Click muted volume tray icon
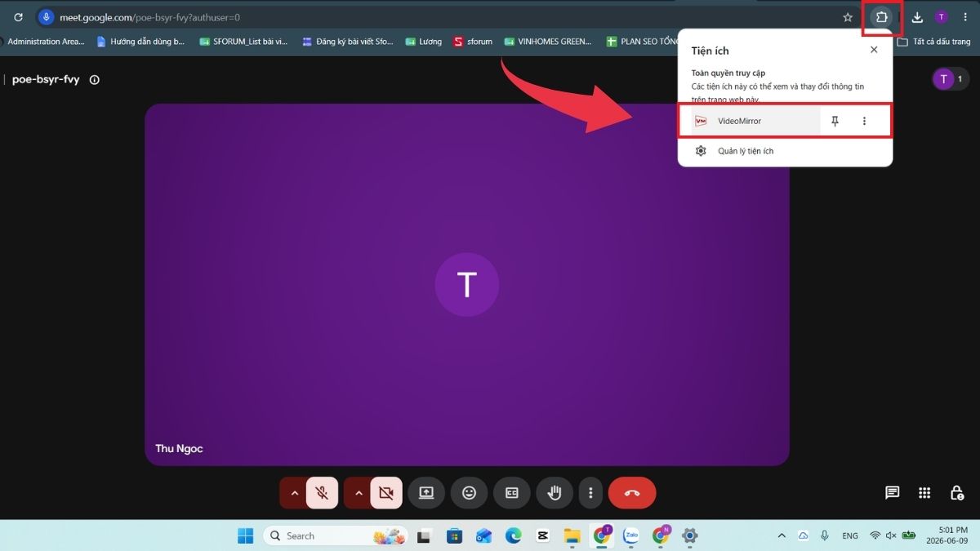Screen dimensions: 980x551 [891, 535]
